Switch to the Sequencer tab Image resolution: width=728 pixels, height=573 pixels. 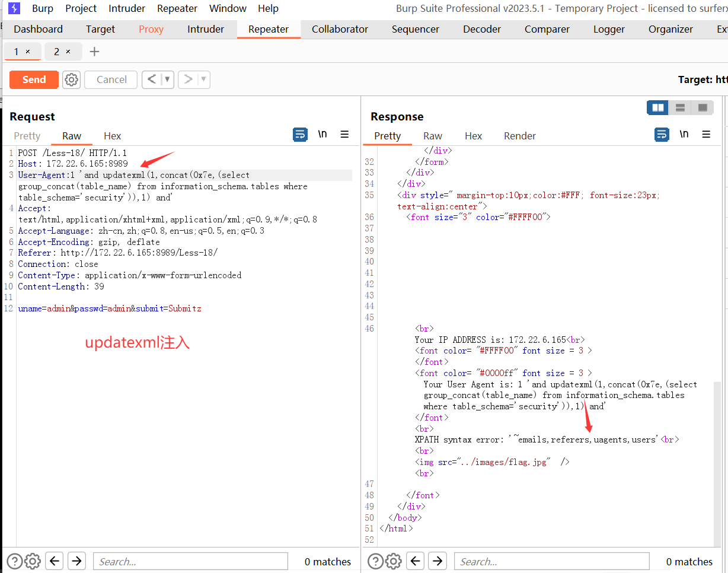(x=416, y=29)
